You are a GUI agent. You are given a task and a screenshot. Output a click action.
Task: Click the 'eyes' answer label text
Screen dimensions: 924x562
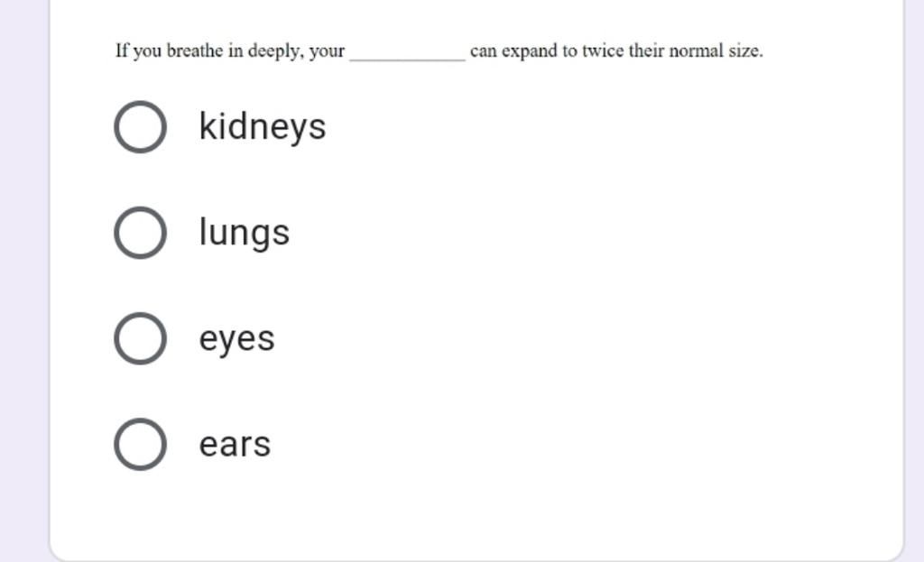click(237, 340)
